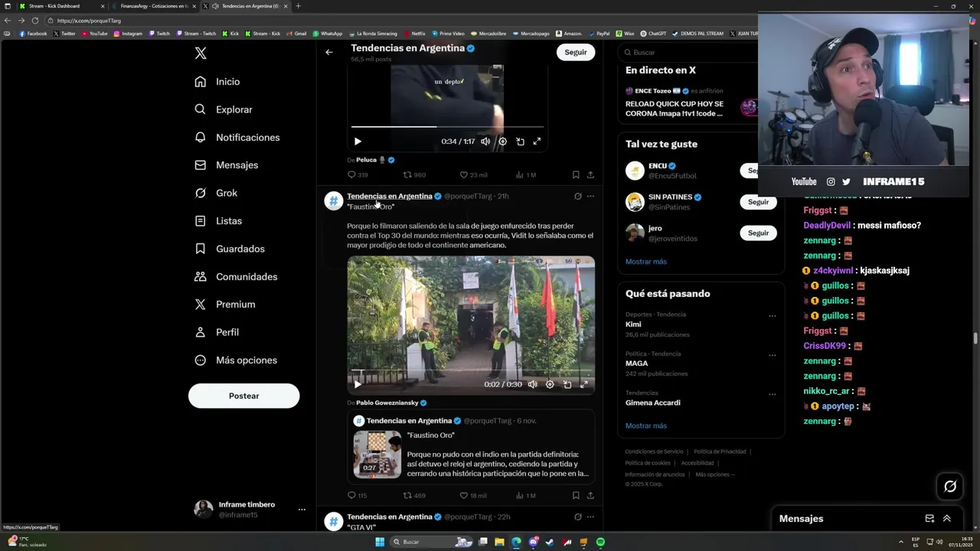This screenshot has width=980, height=551.
Task: Repost the post with 469 reposts
Action: pyautogui.click(x=414, y=496)
